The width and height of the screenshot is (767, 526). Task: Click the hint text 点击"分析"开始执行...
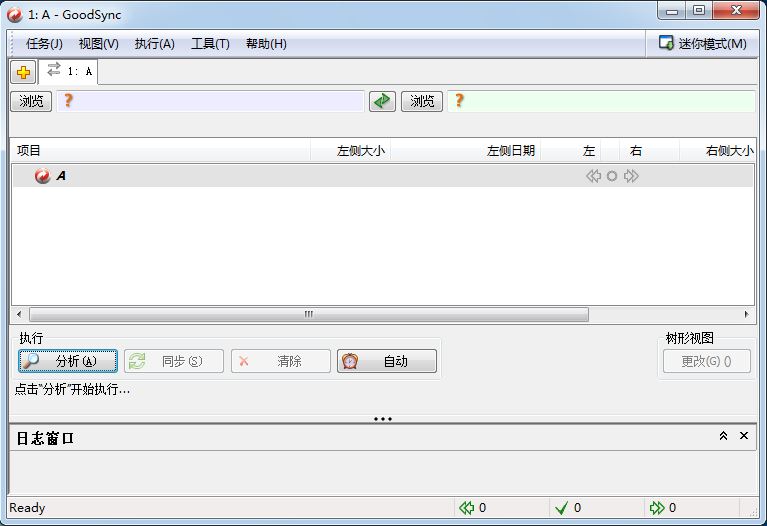click(72, 389)
